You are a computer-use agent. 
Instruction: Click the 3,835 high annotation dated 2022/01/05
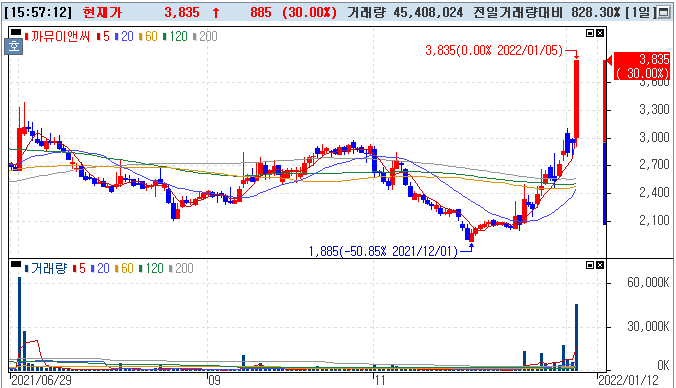click(x=494, y=51)
